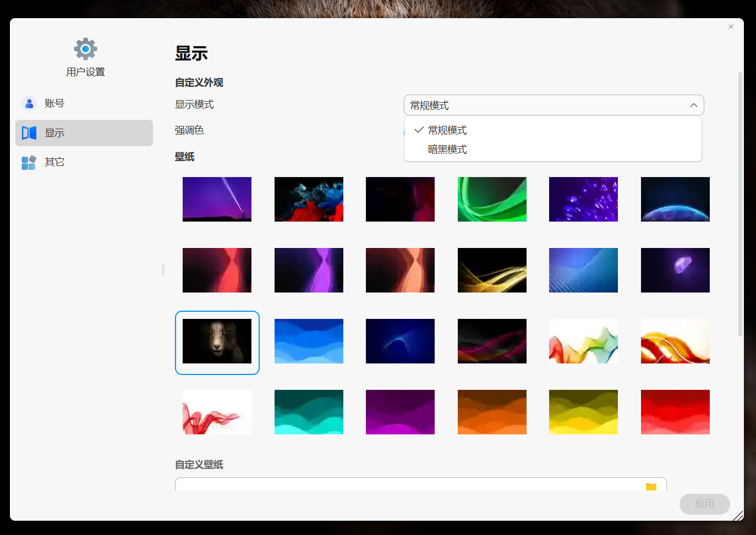Open the 账号 account section
Image resolution: width=756 pixels, height=535 pixels.
84,103
